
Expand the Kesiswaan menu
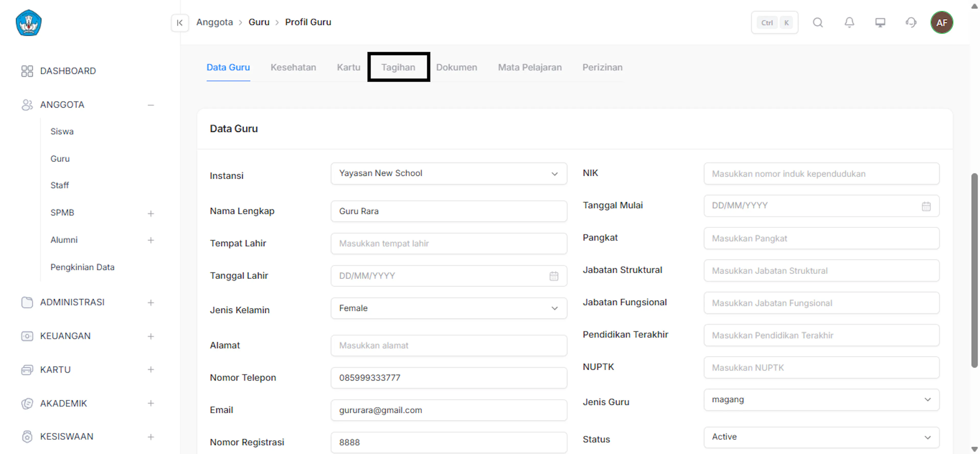[151, 437]
